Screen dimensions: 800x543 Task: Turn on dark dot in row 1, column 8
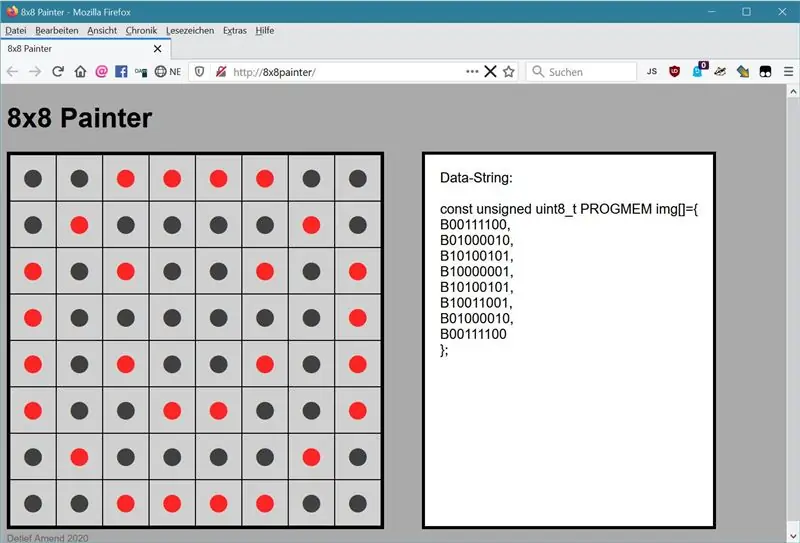coord(358,179)
